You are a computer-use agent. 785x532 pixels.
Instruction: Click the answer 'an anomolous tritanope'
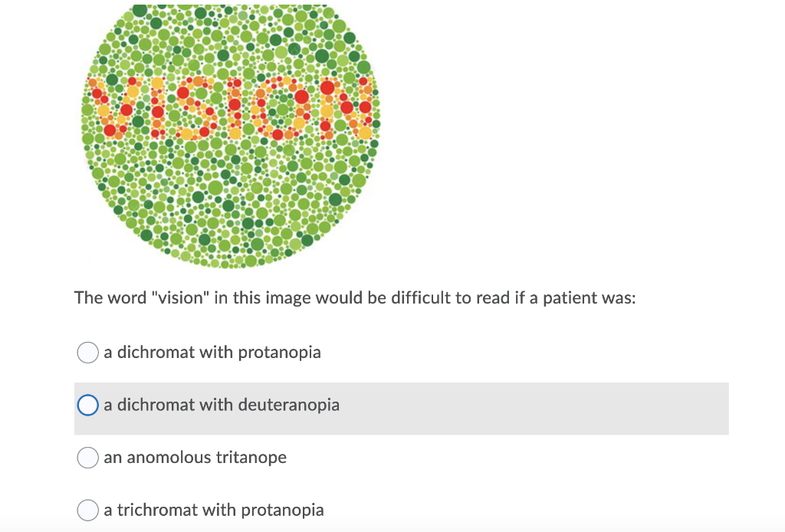194,458
